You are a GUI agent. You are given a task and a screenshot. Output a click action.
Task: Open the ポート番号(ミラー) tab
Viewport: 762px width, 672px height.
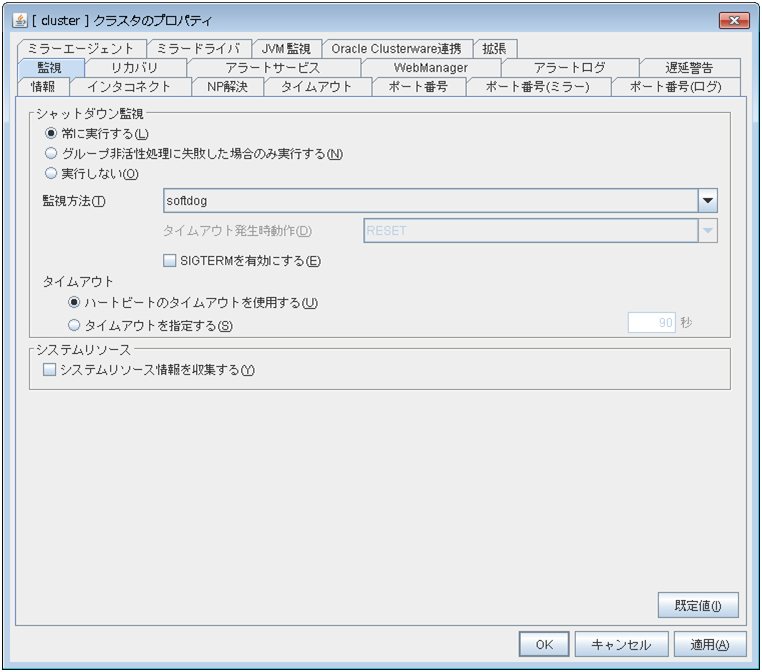(538, 86)
